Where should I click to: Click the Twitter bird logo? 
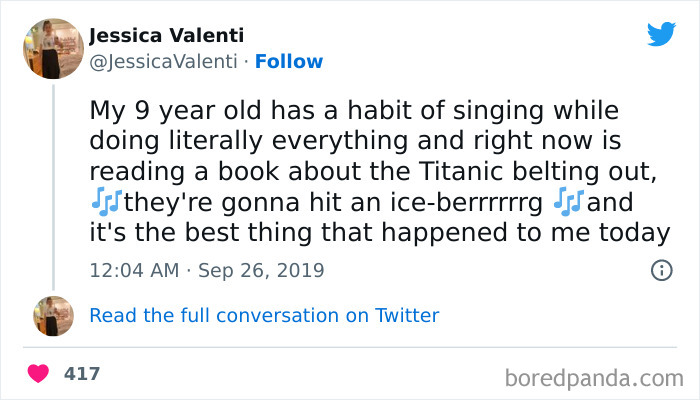click(x=661, y=34)
